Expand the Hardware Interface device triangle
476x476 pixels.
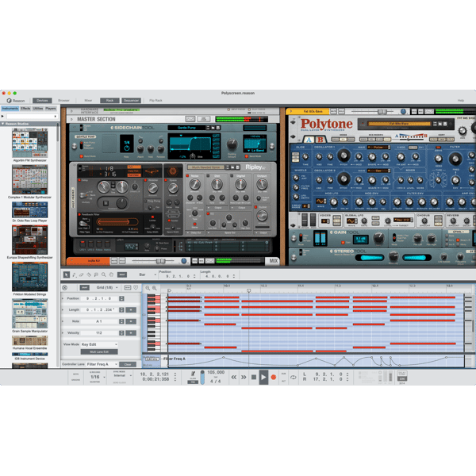(72, 111)
